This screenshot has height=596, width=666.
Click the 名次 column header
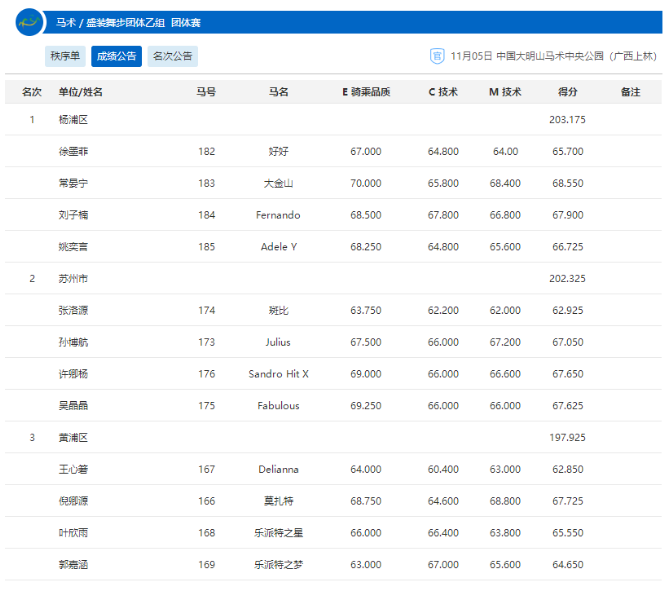pos(32,92)
